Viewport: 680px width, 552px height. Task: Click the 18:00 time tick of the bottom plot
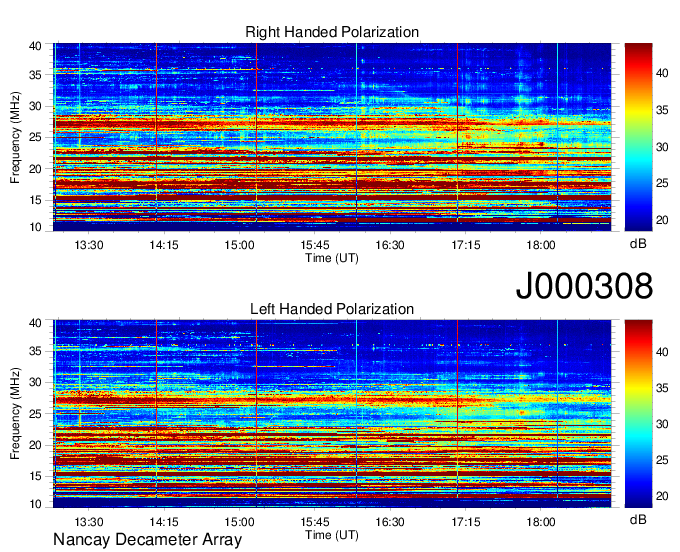[541, 522]
